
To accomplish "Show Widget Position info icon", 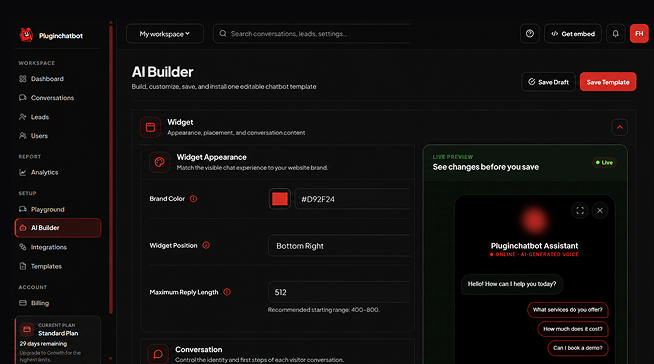I will click(x=206, y=246).
